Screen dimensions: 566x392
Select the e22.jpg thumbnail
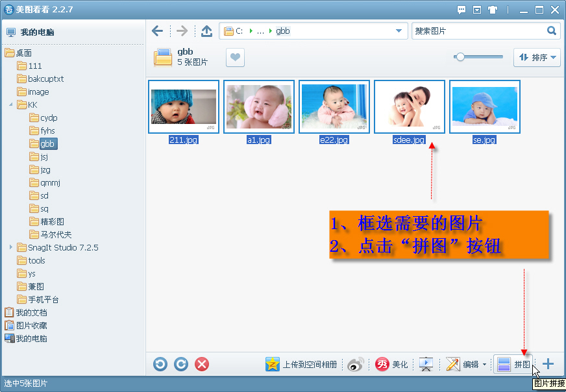(334, 107)
